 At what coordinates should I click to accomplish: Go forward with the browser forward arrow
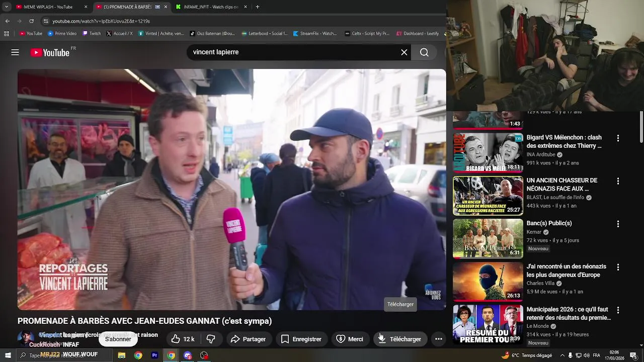point(20,21)
